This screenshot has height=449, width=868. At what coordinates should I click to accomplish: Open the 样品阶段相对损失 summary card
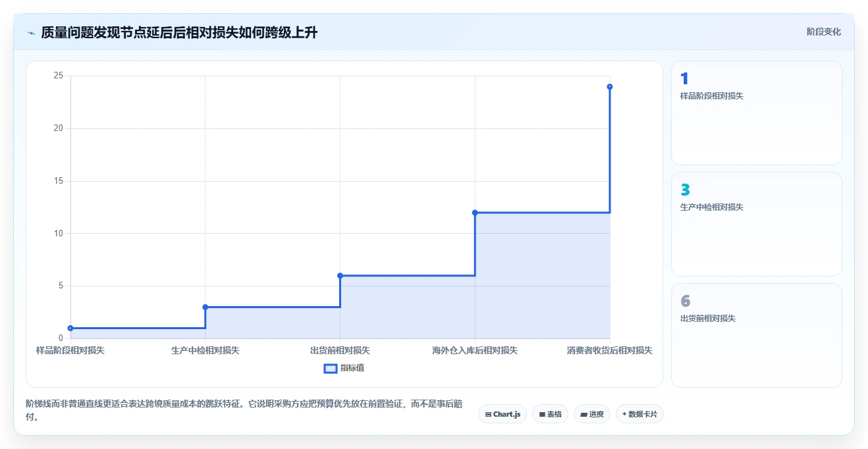click(756, 113)
